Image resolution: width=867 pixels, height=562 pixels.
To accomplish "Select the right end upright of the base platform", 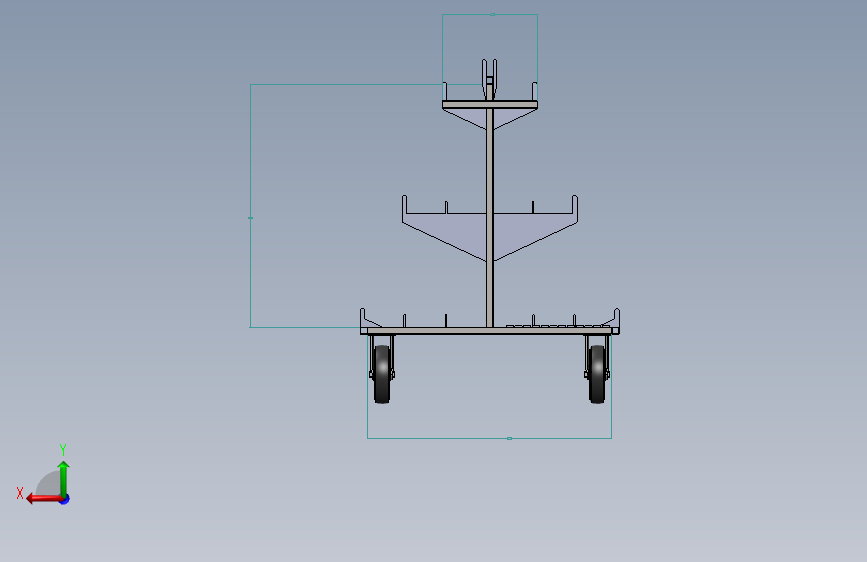I will (617, 319).
